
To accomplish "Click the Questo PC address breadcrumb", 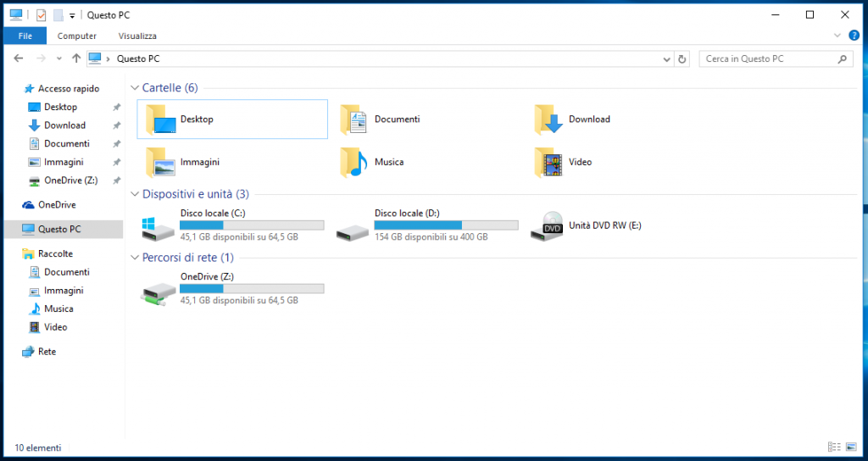I will click(138, 58).
